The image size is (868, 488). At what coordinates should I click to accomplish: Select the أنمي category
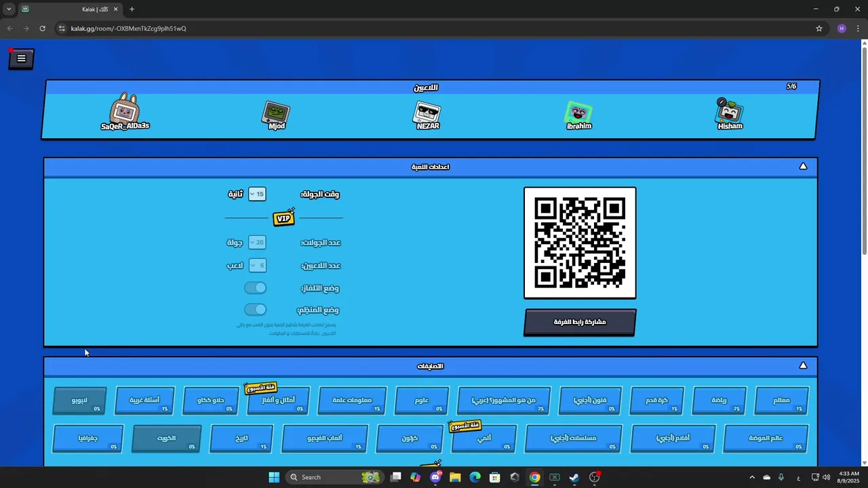point(484,439)
